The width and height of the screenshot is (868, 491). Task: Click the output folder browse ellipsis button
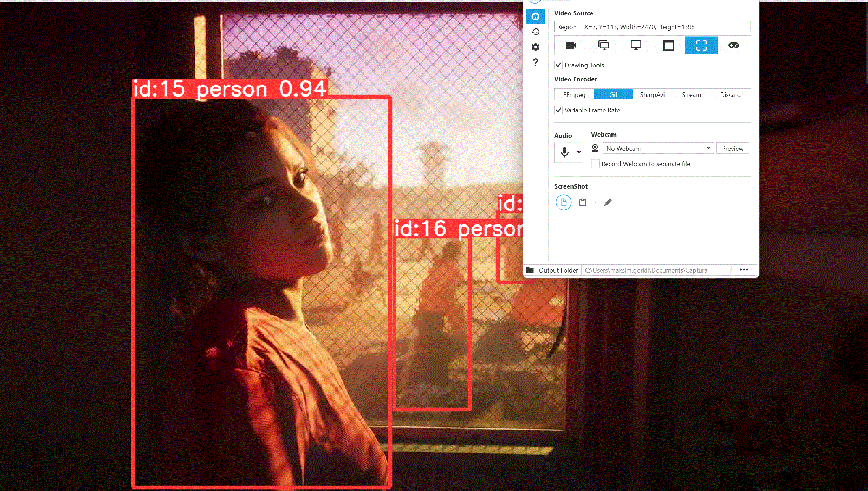(744, 270)
